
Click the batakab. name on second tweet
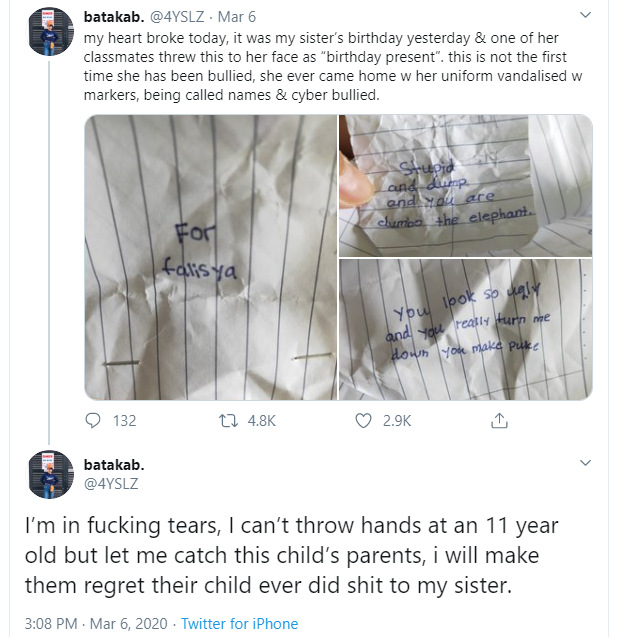click(115, 465)
